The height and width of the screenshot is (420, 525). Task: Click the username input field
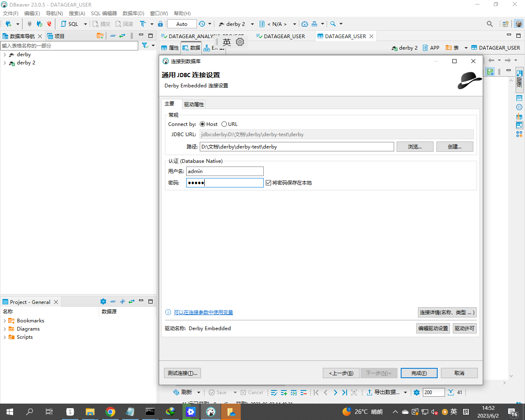225,171
